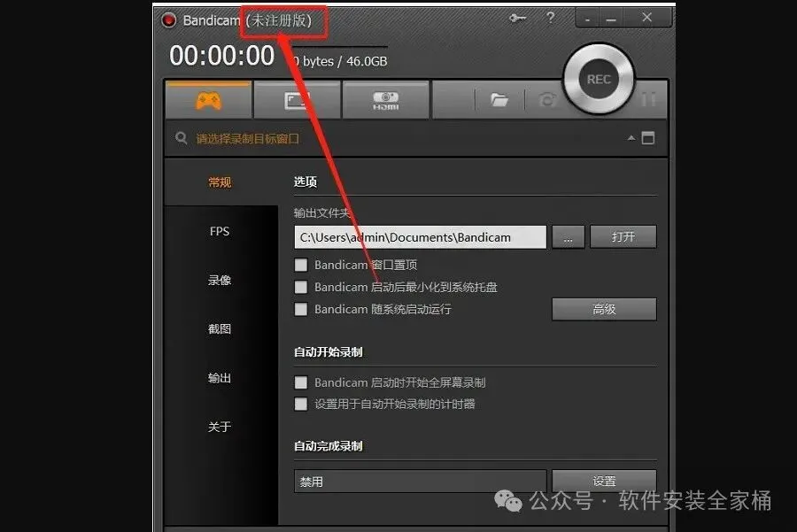Click the red Bandicam logo icon
The height and width of the screenshot is (532, 797).
(169, 20)
